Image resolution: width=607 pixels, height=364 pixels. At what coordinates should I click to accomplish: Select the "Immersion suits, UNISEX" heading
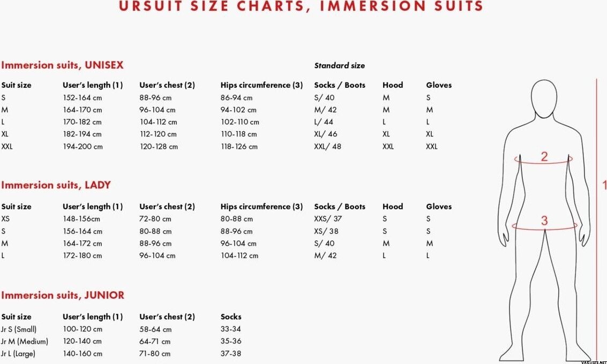point(62,65)
